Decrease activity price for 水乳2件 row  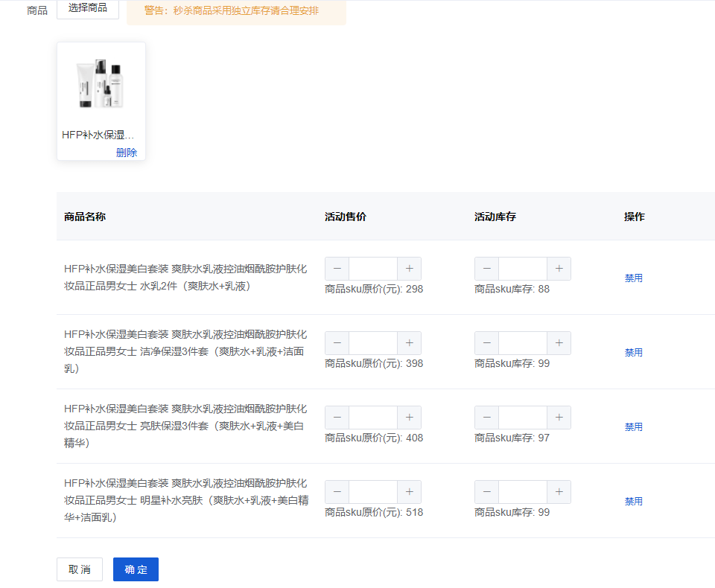click(337, 269)
